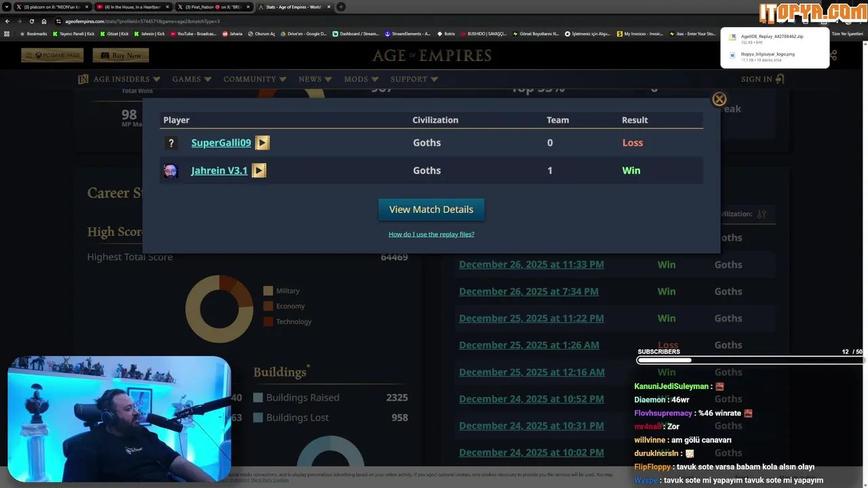Open SuperGalli09 player profile link
The width and height of the screenshot is (868, 488).
[221, 143]
